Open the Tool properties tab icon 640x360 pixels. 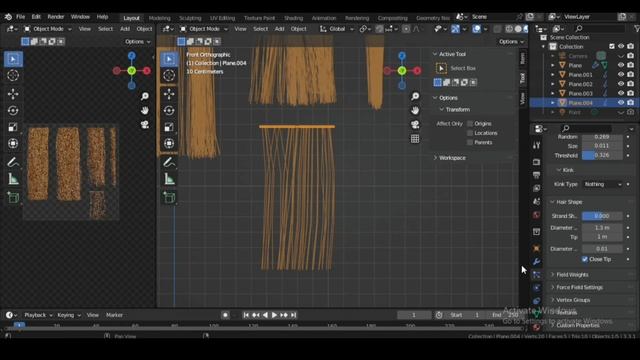click(x=536, y=145)
